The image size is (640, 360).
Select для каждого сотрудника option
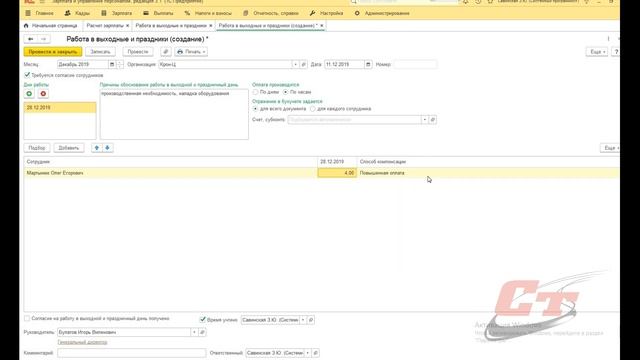coord(313,109)
